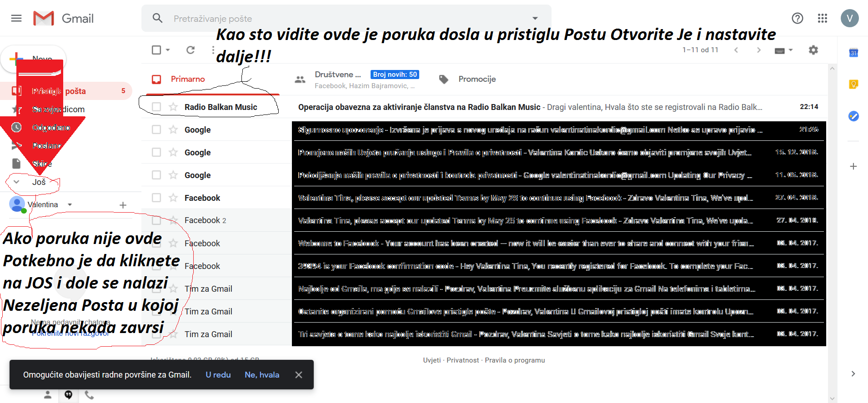Viewport: 868px width, 403px height.
Task: Open the Help question mark icon
Action: pyautogui.click(x=797, y=18)
